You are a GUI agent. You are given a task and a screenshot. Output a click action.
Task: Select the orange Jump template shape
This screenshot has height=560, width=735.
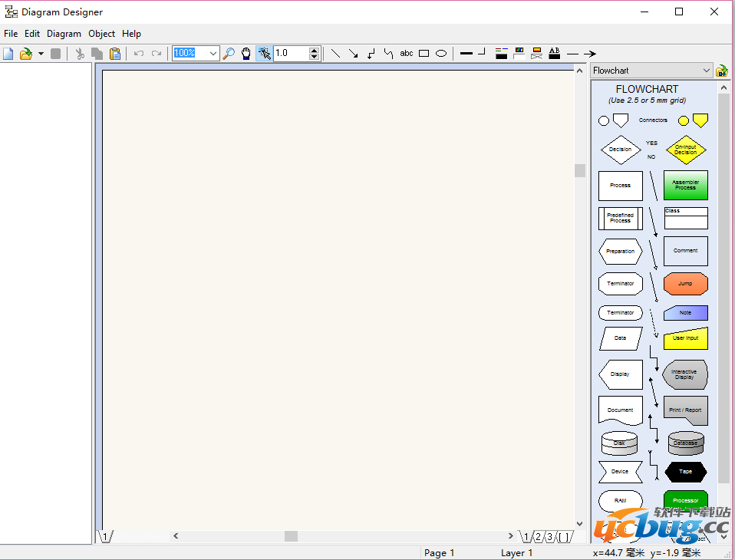click(685, 283)
